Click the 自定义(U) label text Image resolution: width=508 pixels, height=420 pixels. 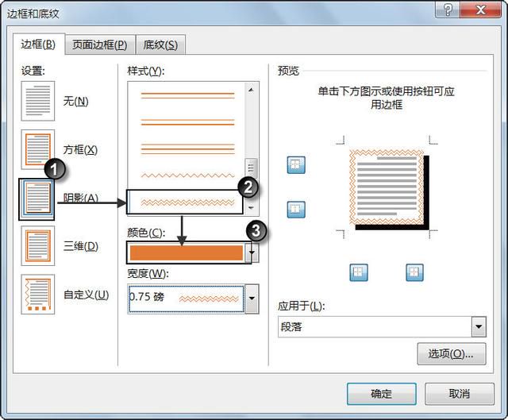point(86,295)
